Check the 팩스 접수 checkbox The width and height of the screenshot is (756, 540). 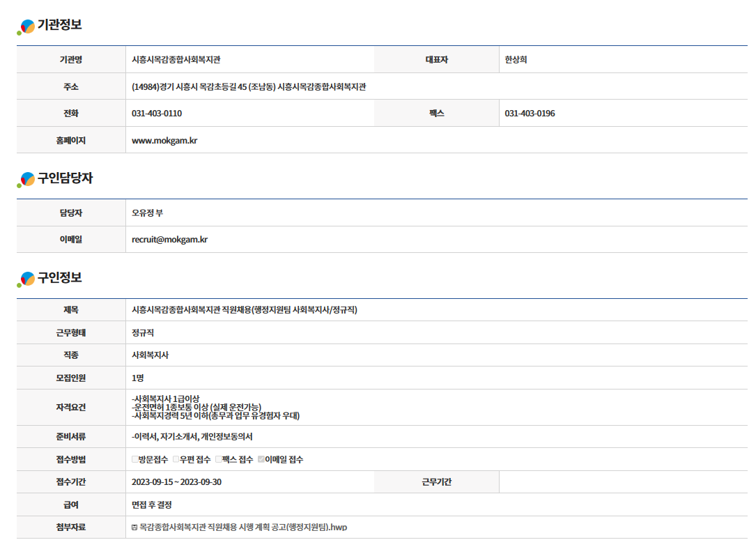(x=218, y=460)
